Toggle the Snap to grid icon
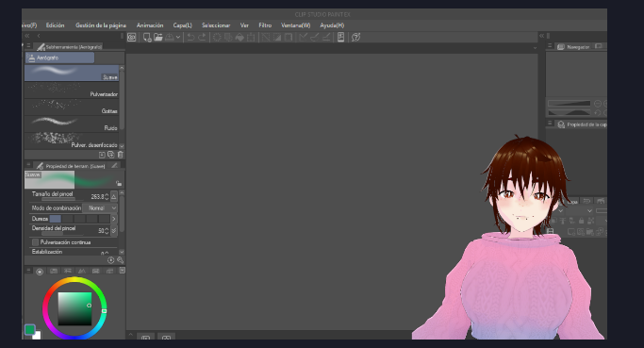The image size is (644, 348). [x=325, y=38]
